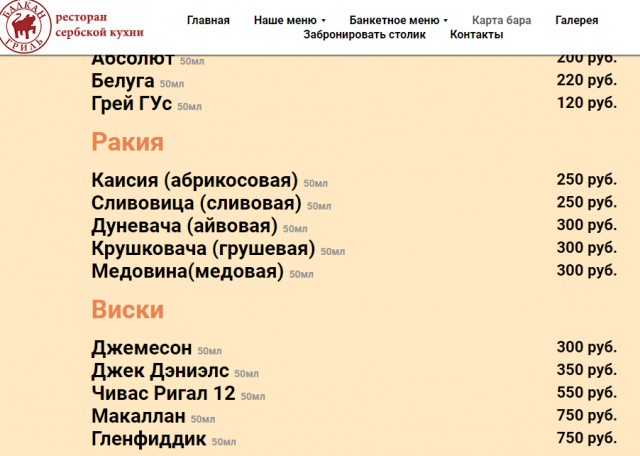Click the 220 руб. price for Белуга
640x456 pixels.
[587, 80]
